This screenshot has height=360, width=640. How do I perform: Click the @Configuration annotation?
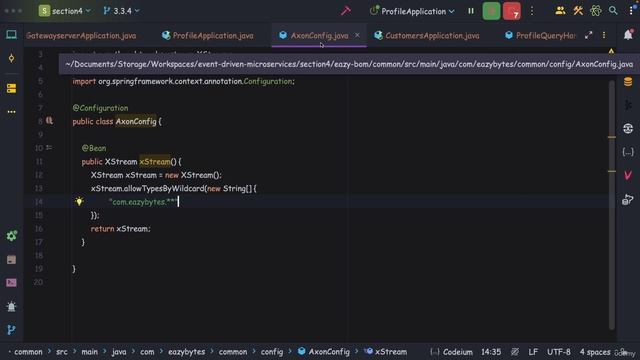click(x=100, y=108)
